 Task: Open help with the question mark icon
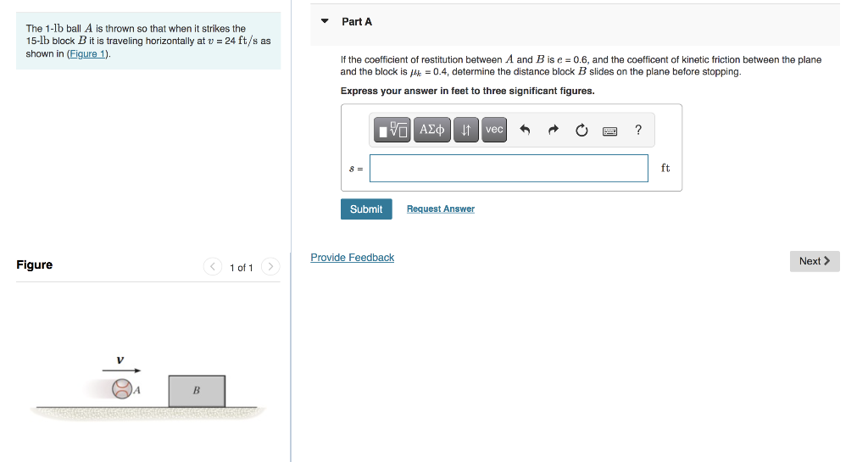(638, 130)
